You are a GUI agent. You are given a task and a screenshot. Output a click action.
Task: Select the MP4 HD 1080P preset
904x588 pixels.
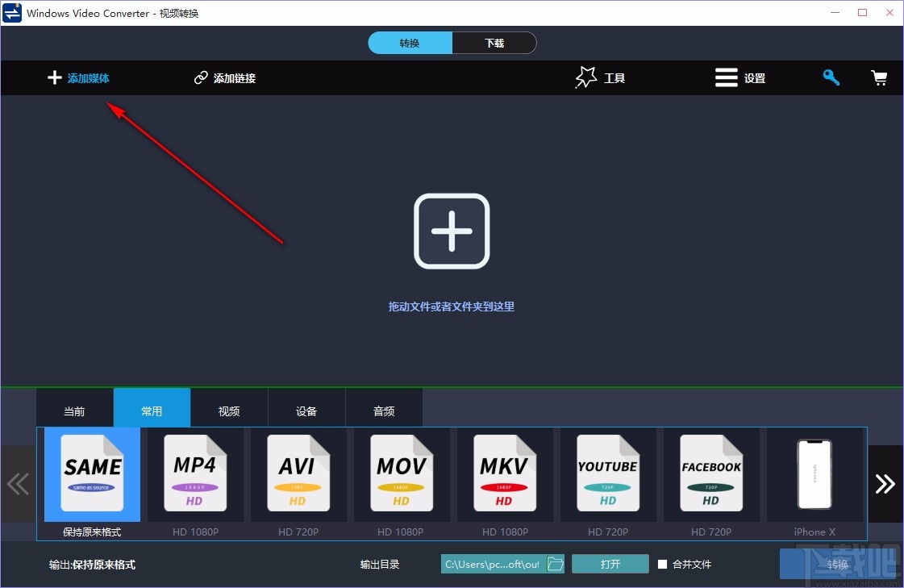194,474
